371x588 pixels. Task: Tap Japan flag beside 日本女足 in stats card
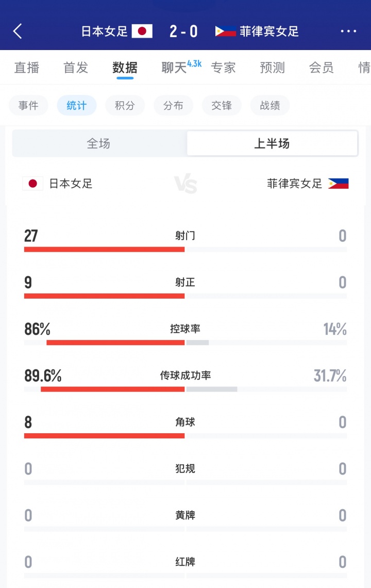(32, 184)
